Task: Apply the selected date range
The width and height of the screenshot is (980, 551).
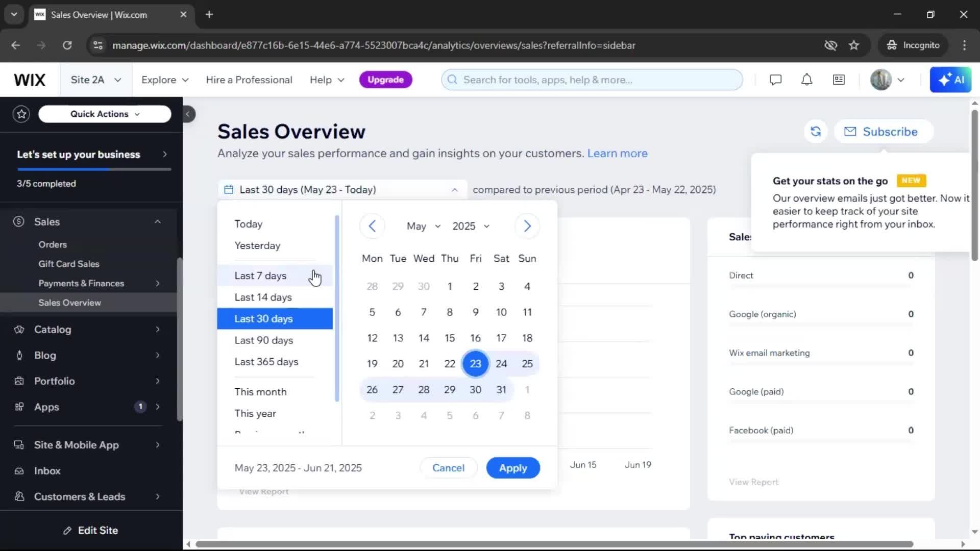Action: tap(513, 468)
